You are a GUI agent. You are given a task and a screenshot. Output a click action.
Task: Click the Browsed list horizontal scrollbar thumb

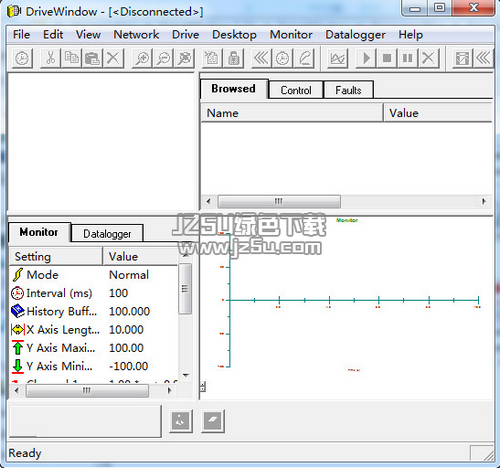tap(279, 201)
